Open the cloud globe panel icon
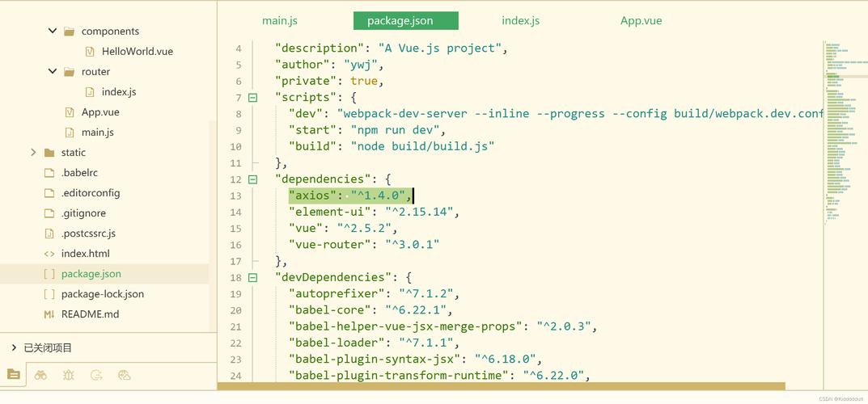The height and width of the screenshot is (404, 868). [124, 375]
